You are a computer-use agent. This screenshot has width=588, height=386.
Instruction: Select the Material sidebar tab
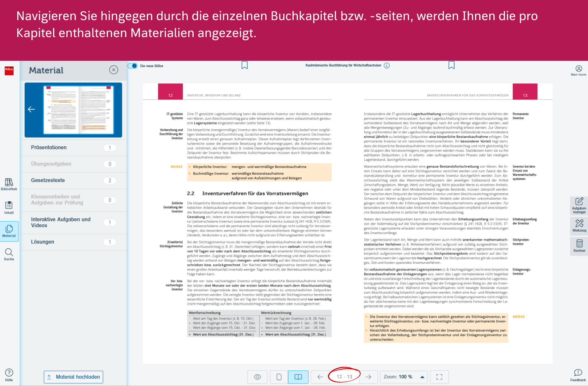click(x=9, y=231)
